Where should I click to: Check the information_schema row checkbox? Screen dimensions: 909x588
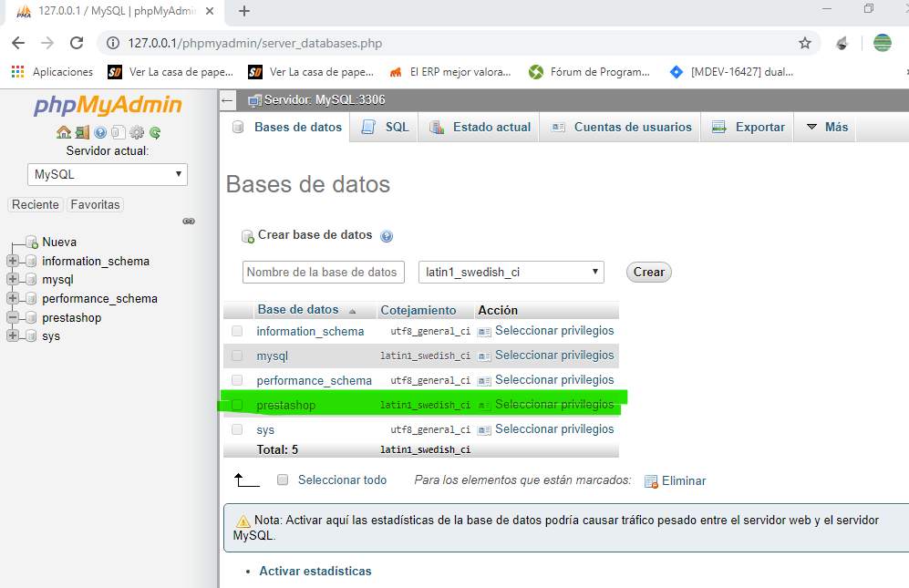pyautogui.click(x=237, y=331)
